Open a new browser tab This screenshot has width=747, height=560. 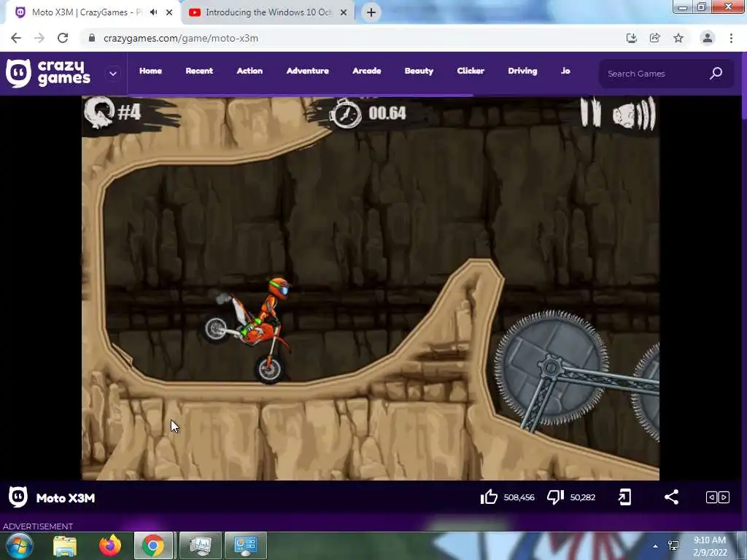point(371,12)
